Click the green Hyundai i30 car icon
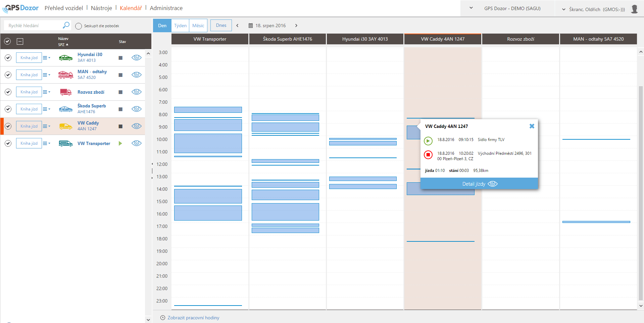This screenshot has height=323, width=644. [x=65, y=58]
